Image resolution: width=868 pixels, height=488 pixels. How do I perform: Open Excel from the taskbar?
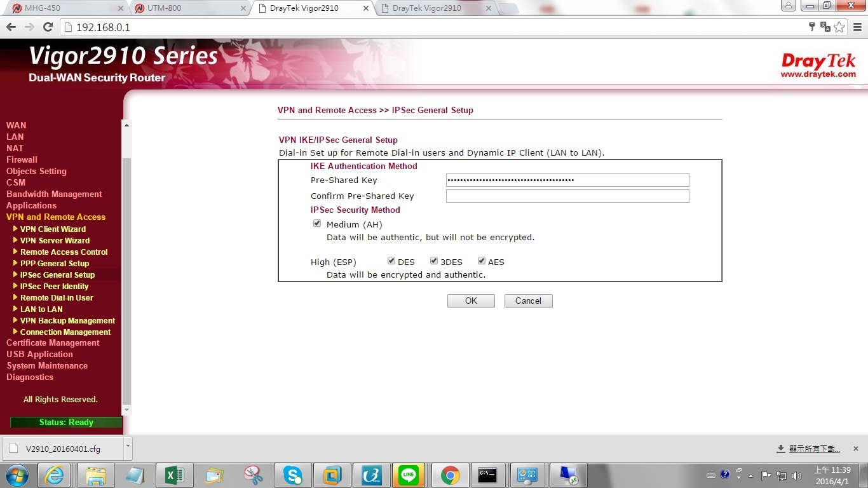click(174, 475)
